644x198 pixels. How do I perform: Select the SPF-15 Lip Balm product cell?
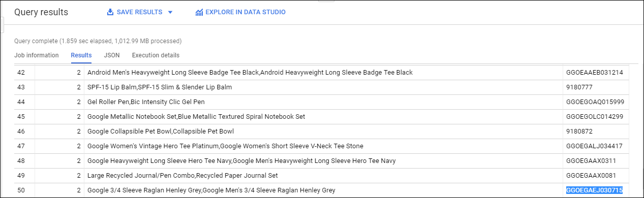click(323, 87)
